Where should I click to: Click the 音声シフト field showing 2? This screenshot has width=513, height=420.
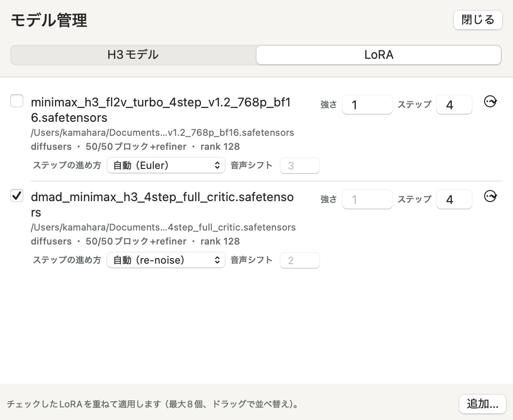tap(300, 260)
